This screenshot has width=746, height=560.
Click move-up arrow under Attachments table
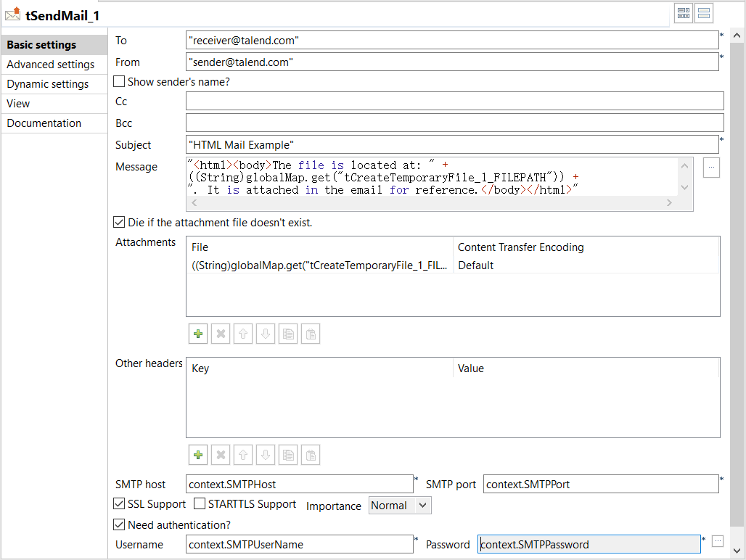[x=244, y=334]
